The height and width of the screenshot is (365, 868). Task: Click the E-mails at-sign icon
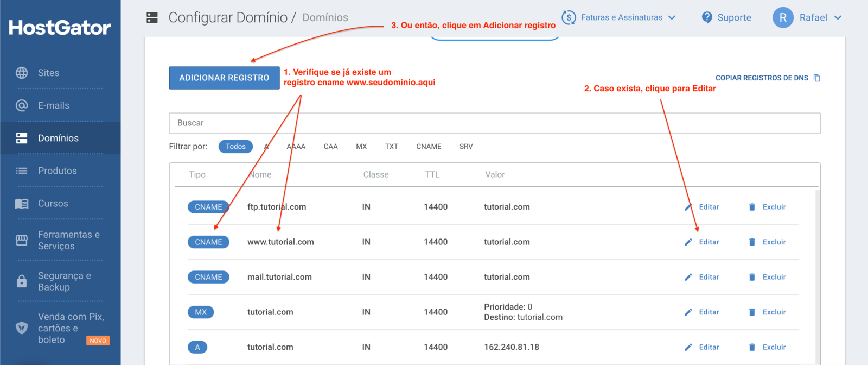tap(22, 105)
